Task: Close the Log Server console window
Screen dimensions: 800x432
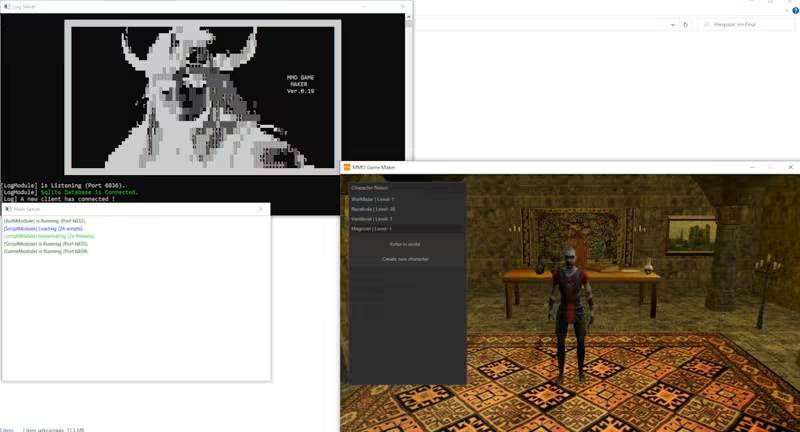Action: [x=403, y=6]
